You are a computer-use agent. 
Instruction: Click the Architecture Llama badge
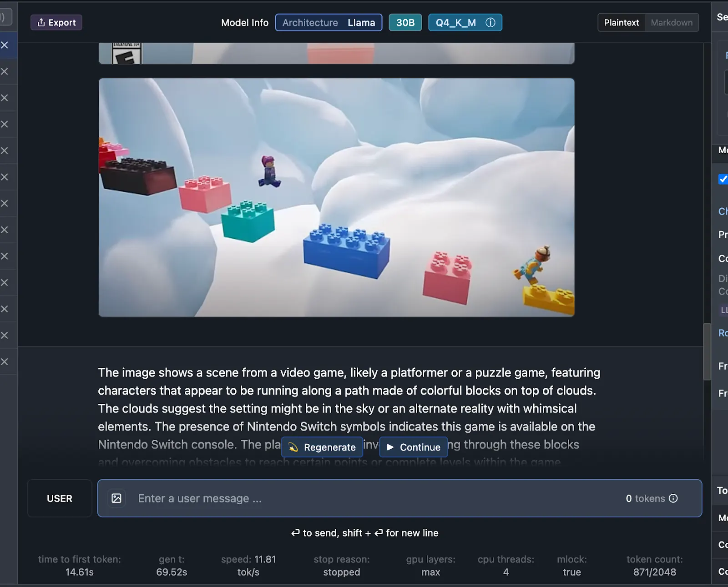[329, 22]
